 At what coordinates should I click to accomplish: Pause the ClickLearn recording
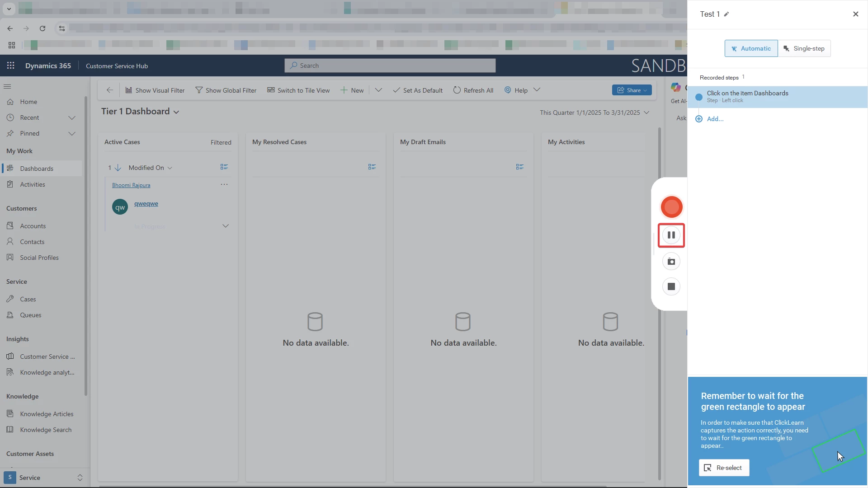[671, 235]
